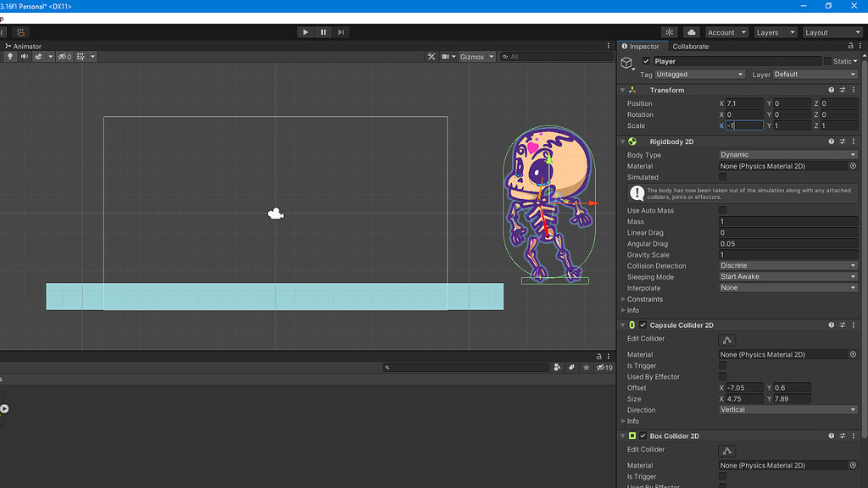Enable Use Auto Mass on Rigidbody 2D
This screenshot has width=868, height=488.
(722, 210)
